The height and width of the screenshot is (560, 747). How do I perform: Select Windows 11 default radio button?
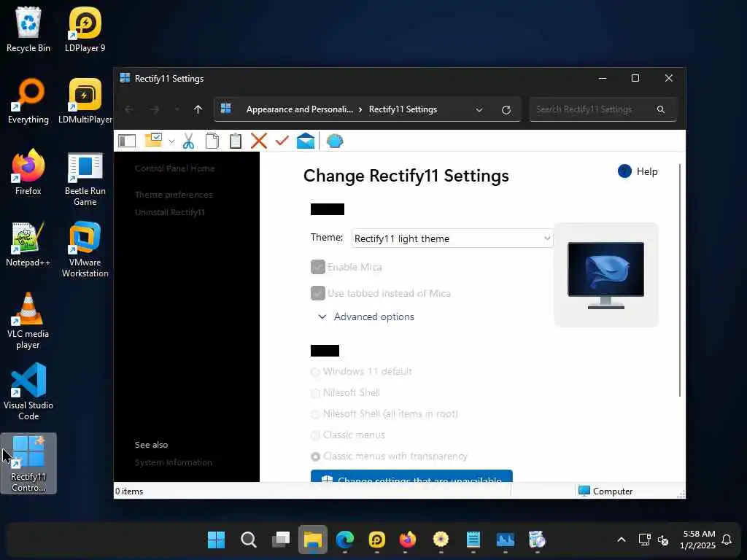(x=315, y=372)
